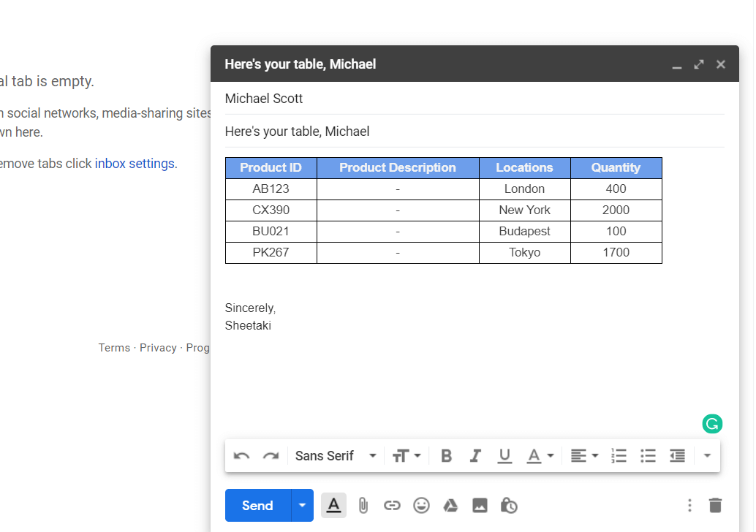Screen dimensions: 756x532
Task: Insert a hyperlink into the email
Action: [393, 505]
